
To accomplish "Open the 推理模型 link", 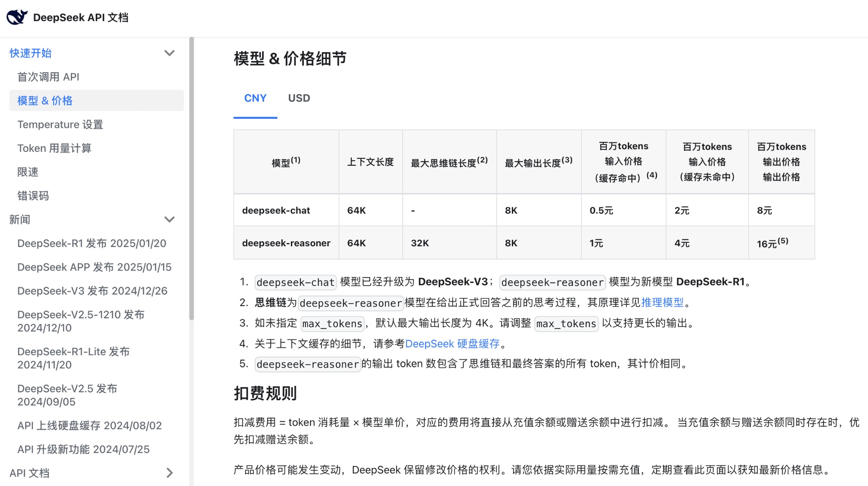I will point(661,302).
